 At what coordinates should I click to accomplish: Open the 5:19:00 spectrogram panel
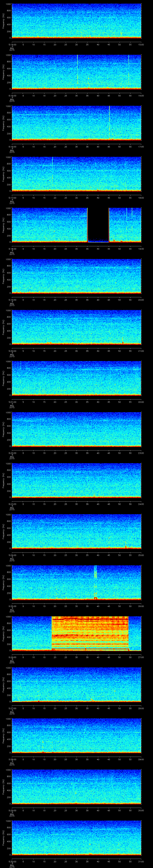76,276
